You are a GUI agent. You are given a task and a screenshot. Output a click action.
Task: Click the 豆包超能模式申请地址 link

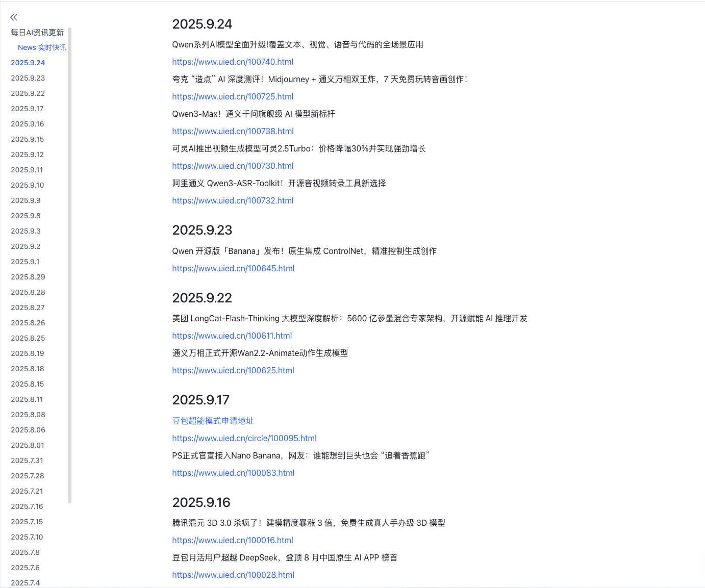tap(213, 421)
